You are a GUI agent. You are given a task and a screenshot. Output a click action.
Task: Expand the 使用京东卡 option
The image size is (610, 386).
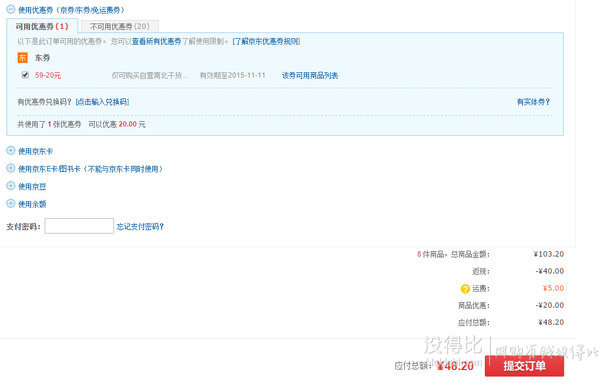[35, 151]
